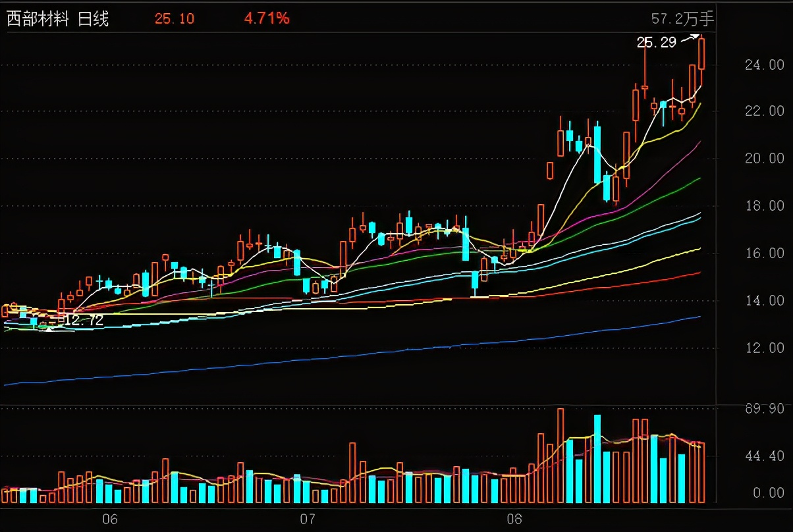
Task: Click the tallest cyan volume bar
Action: [597, 459]
